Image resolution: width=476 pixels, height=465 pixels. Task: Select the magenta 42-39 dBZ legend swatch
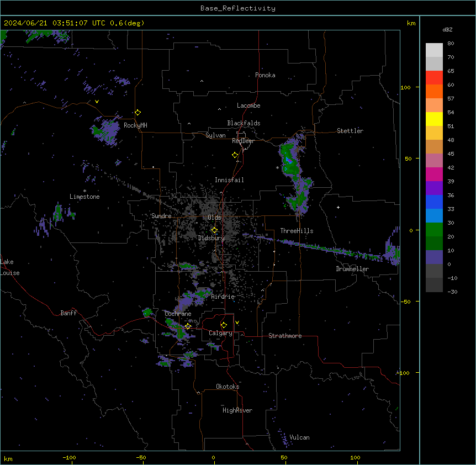(434, 175)
